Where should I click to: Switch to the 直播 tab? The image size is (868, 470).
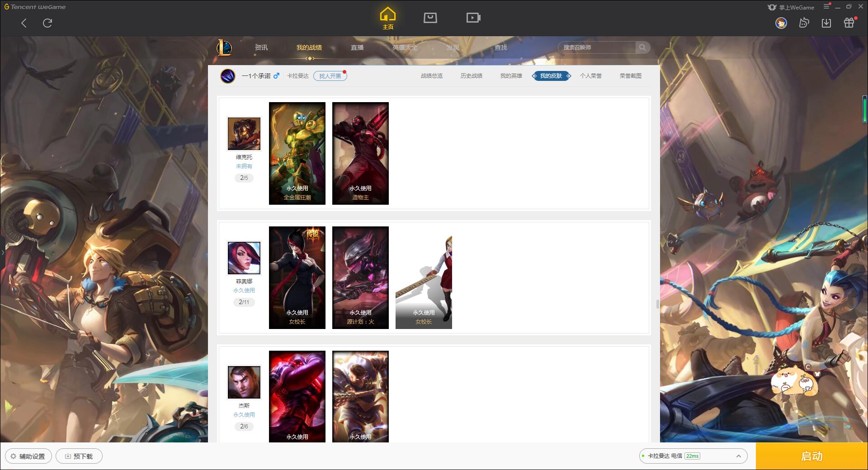tap(357, 47)
